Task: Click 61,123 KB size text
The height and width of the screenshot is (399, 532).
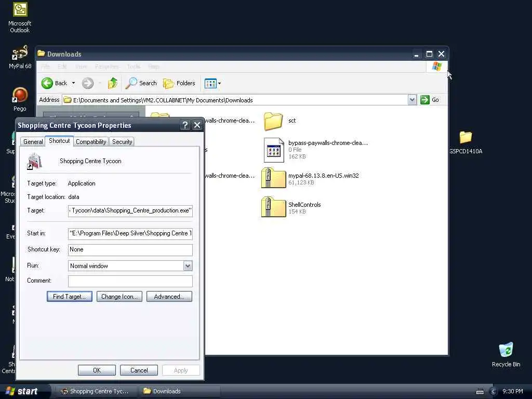Action: [301, 182]
